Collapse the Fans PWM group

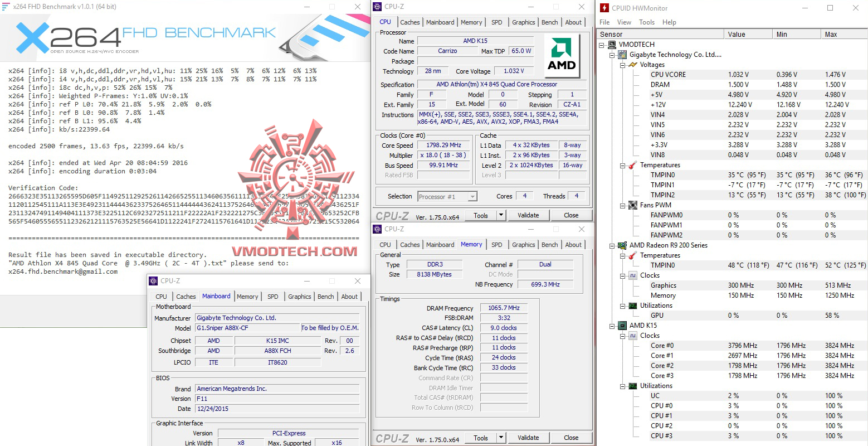pos(623,205)
